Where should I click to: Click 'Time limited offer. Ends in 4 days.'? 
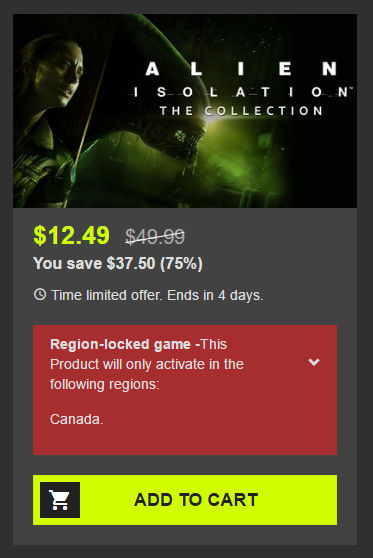coord(157,295)
